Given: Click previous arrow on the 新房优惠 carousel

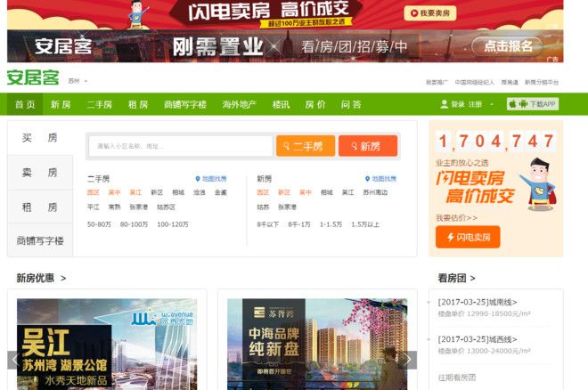Looking at the screenshot, I should [x=14, y=360].
